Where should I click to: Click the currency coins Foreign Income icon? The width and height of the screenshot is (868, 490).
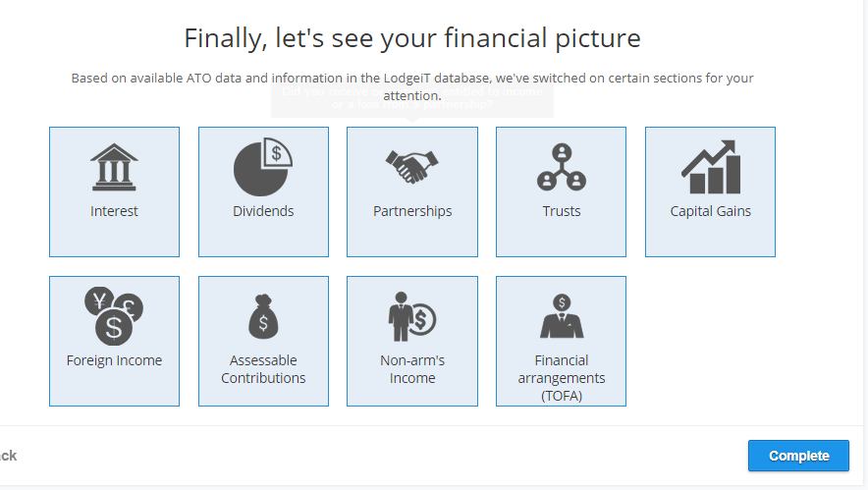[114, 316]
